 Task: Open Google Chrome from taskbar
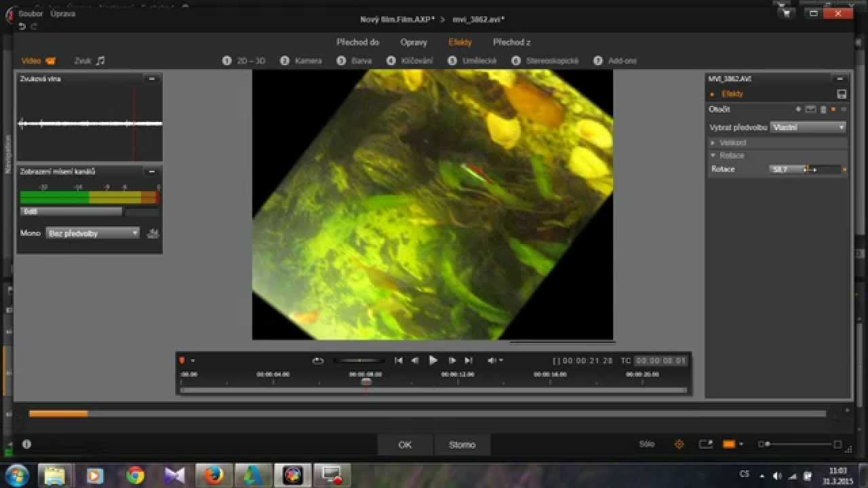(x=135, y=476)
